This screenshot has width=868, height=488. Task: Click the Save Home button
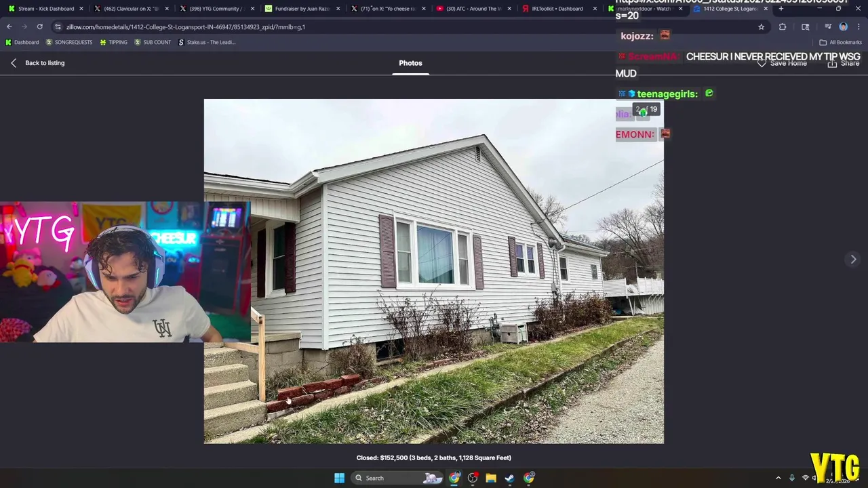click(781, 63)
